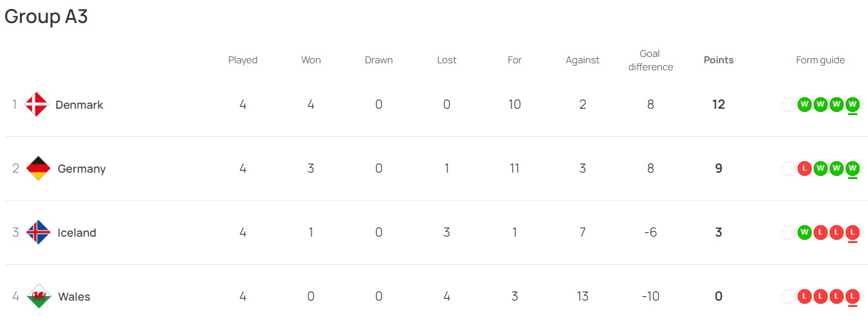Click the Played column header
The image size is (868, 323).
coord(243,60)
